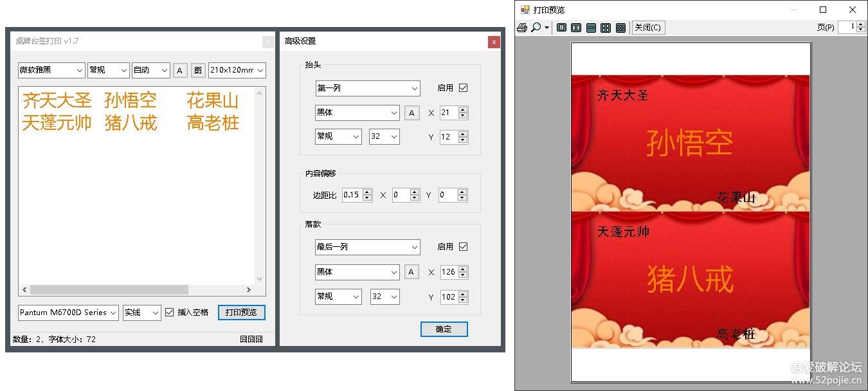
Task: Switch preview to six-page layout
Action: 620,28
